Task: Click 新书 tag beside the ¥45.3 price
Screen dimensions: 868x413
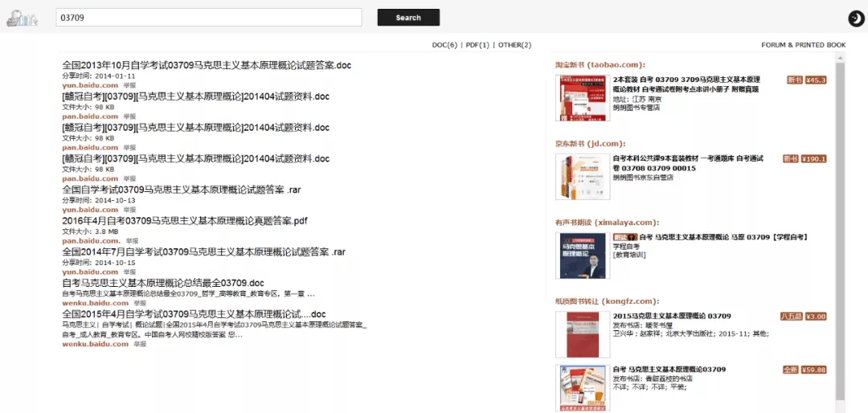Action: (x=794, y=80)
